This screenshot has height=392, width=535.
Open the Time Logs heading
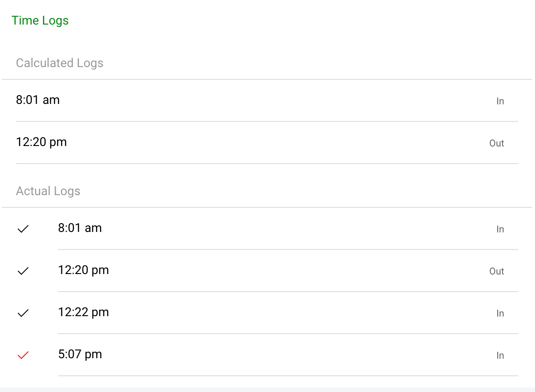(40, 21)
